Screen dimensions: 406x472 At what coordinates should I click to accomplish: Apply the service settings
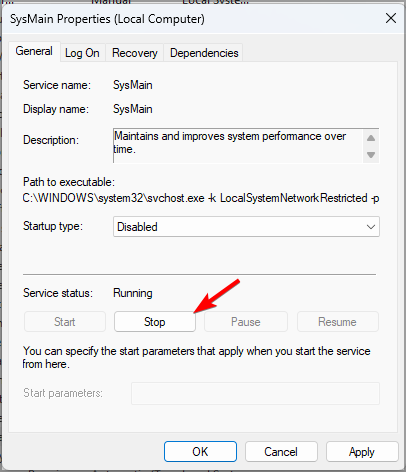[362, 452]
